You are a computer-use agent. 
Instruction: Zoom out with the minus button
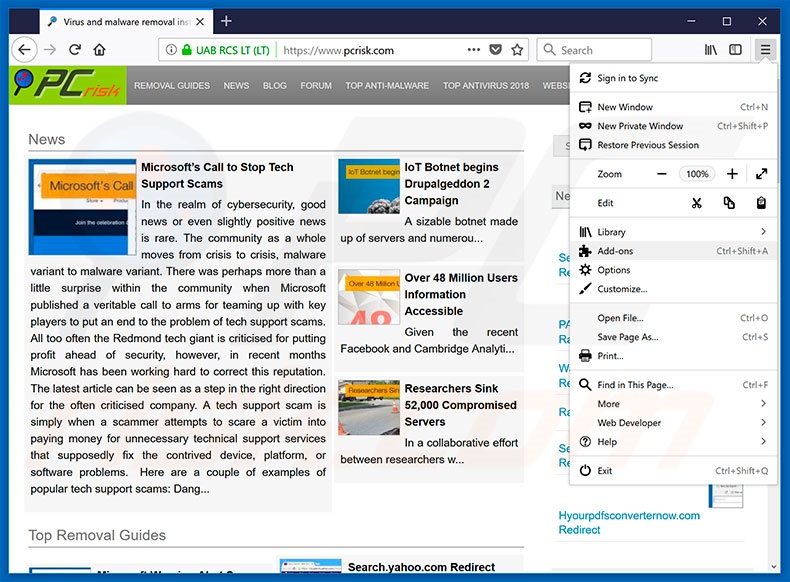point(662,174)
